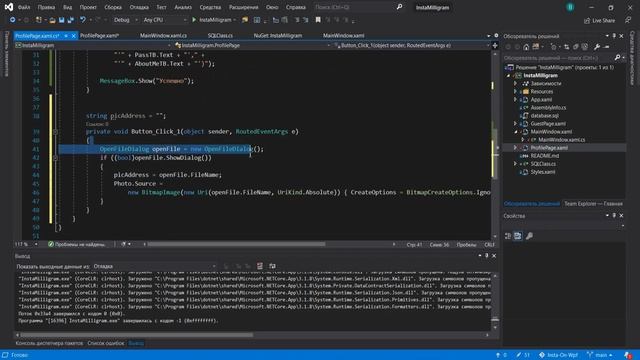Open the Debug configuration dropdown
Screen dimensions: 640x360
(125, 20)
